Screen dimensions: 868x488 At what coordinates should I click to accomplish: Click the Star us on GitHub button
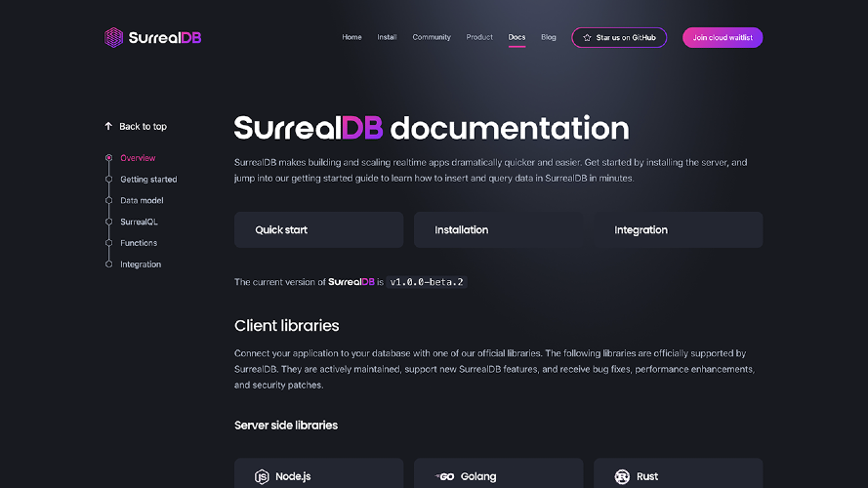(x=619, y=38)
